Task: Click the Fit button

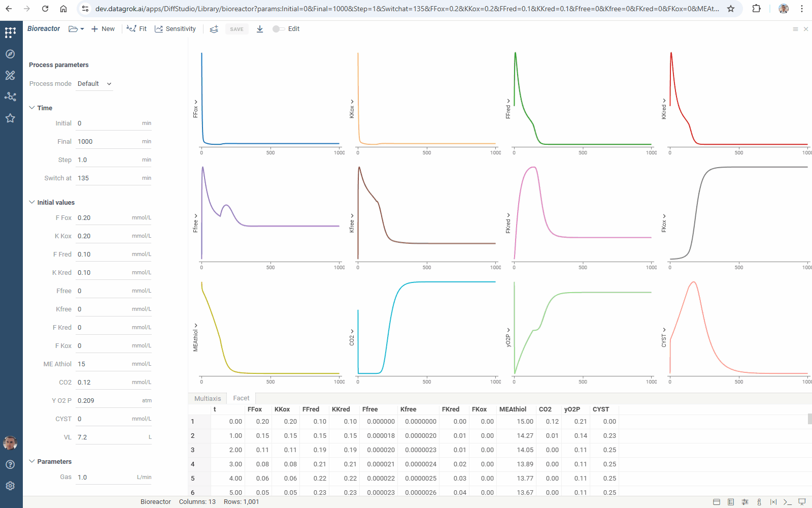Action: (x=137, y=29)
